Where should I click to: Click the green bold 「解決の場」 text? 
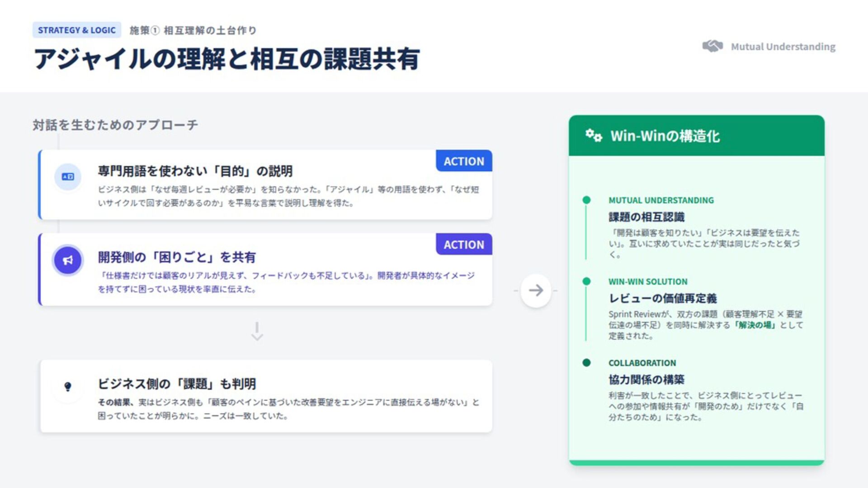pyautogui.click(x=754, y=325)
